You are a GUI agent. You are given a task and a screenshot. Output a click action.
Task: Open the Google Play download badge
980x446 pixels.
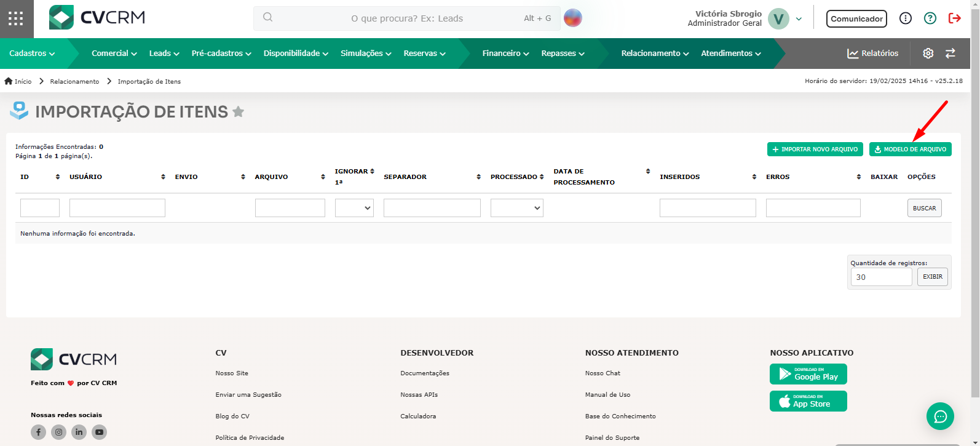pyautogui.click(x=808, y=374)
